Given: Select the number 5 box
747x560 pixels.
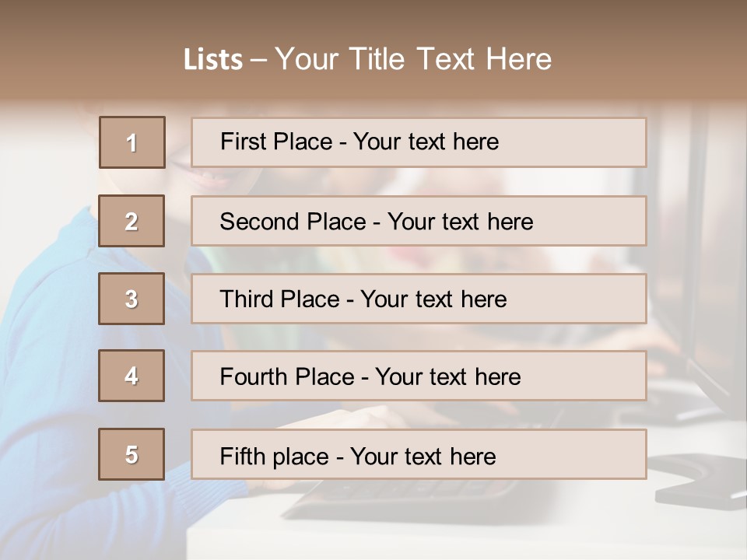Looking at the screenshot, I should 132,454.
